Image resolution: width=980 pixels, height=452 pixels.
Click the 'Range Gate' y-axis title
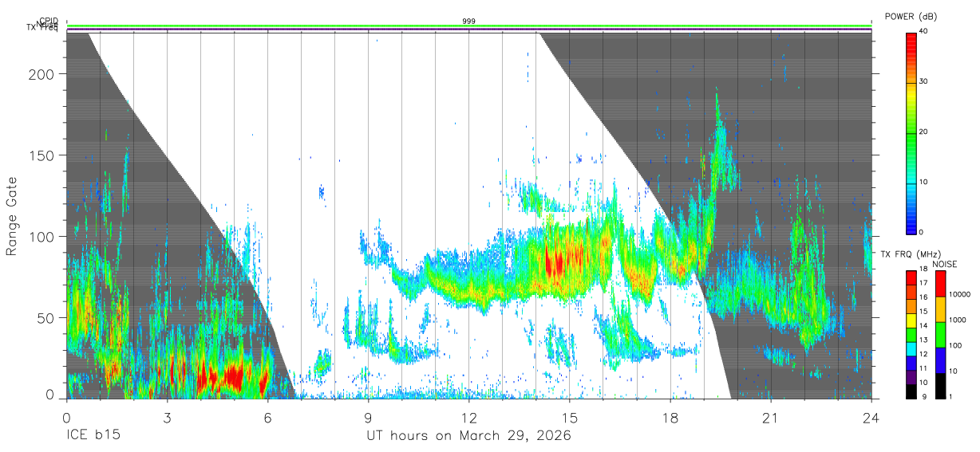point(13,216)
